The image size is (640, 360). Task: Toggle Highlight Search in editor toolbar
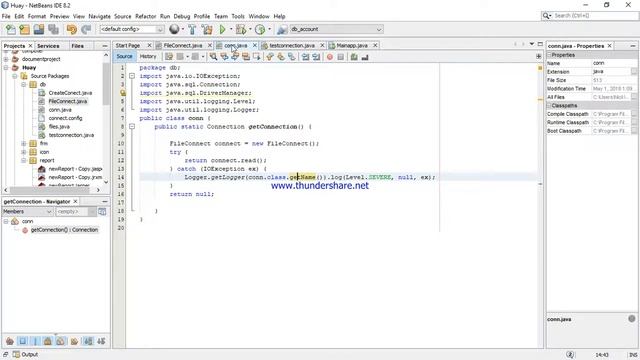pyautogui.click(x=246, y=57)
